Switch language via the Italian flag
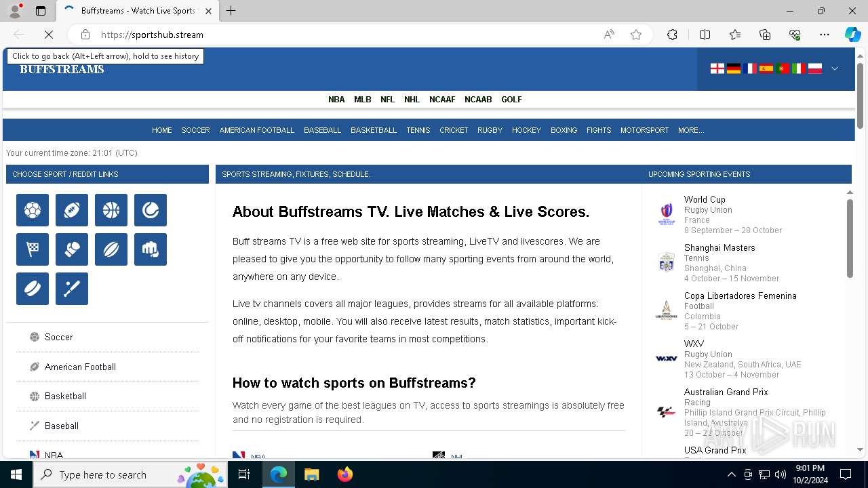 (x=799, y=68)
